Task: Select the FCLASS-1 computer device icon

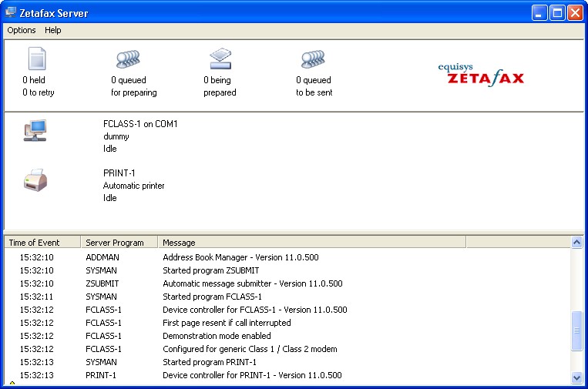Action: click(35, 129)
